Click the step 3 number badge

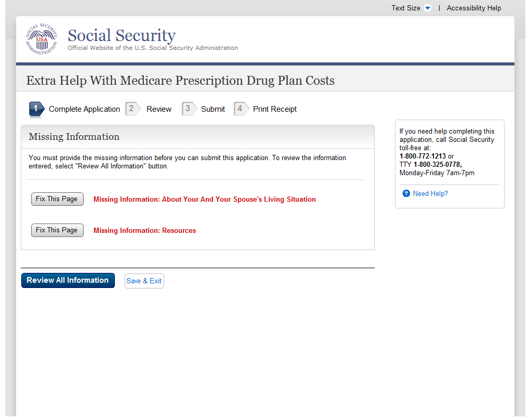pyautogui.click(x=188, y=109)
